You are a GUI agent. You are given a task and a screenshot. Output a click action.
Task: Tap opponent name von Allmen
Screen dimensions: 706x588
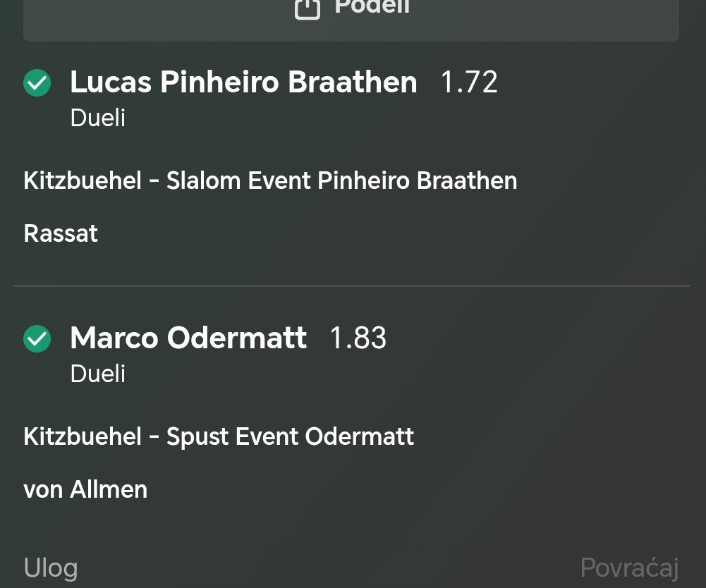pos(85,489)
